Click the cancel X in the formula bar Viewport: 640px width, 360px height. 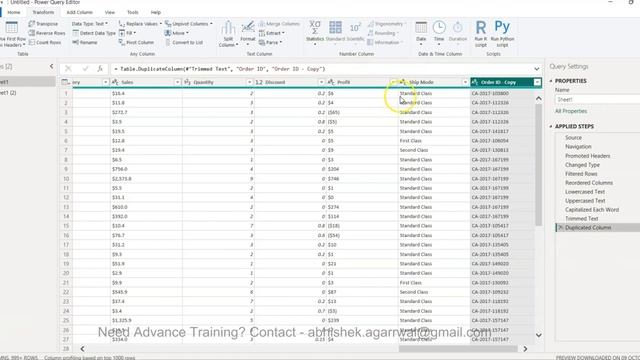coord(68,69)
